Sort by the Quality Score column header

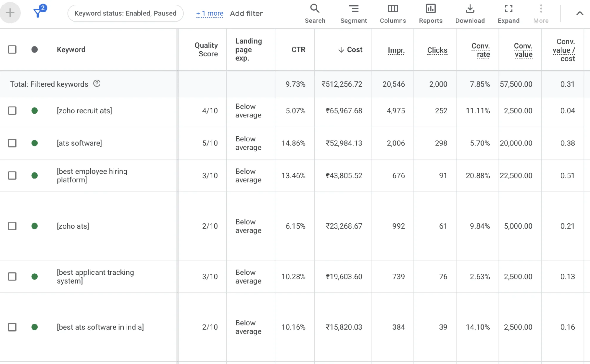[x=206, y=50]
